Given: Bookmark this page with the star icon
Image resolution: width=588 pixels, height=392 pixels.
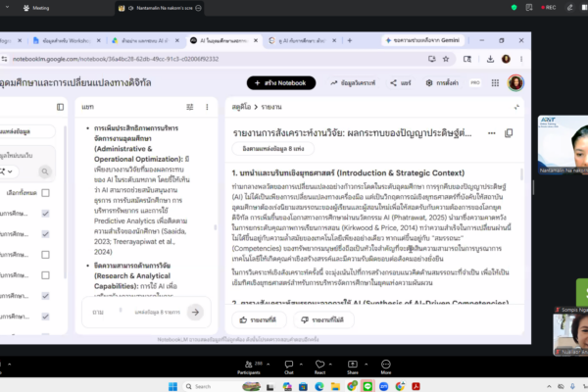Looking at the screenshot, I should [446, 59].
